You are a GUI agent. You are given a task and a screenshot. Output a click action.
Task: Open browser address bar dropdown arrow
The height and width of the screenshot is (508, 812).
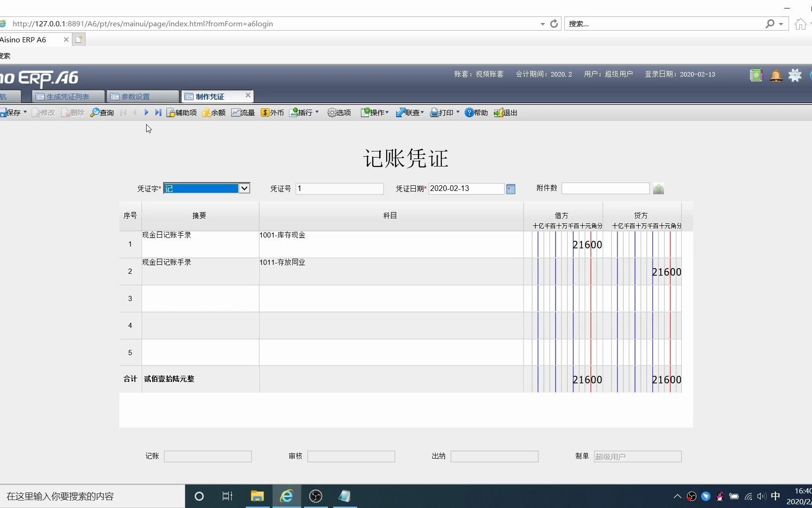point(542,24)
